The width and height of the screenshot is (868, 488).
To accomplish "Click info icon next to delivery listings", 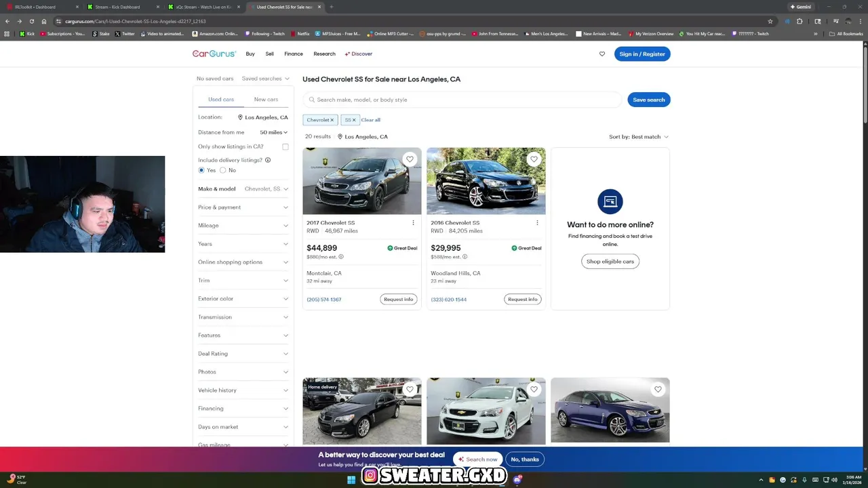I will (268, 160).
